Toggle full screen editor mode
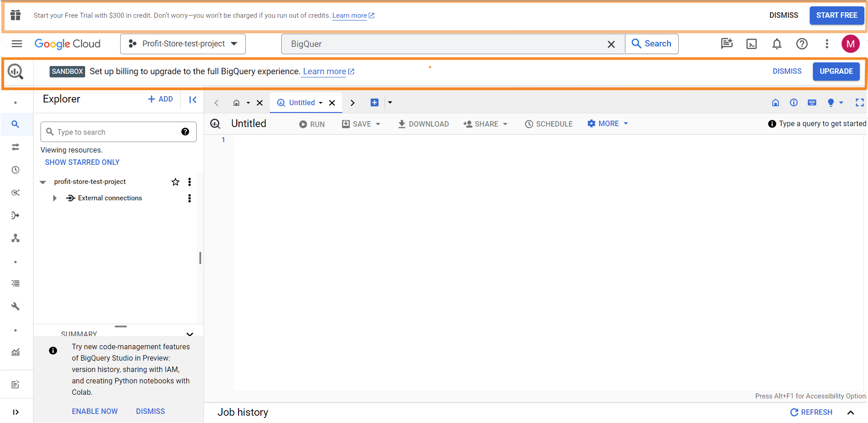Screen dimensions: 868x423 859,102
